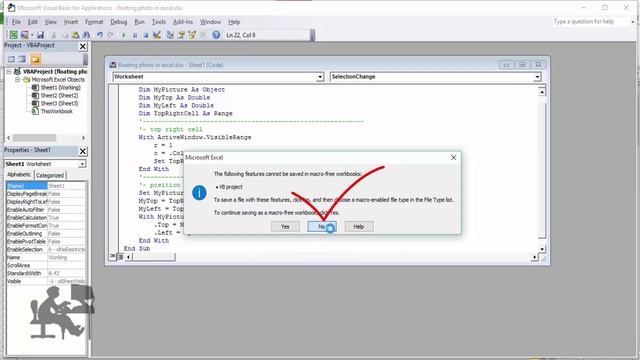Click View Code icon in Project panel
Image resolution: width=640 pixels, height=360 pixels.
(11, 59)
